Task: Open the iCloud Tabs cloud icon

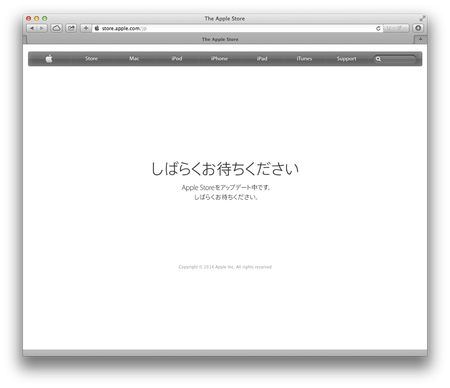Action: click(x=57, y=28)
